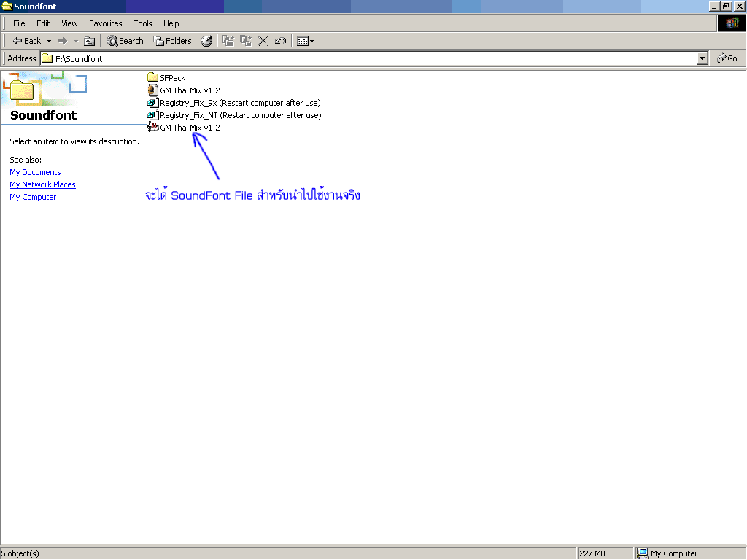Click the Registry_Fix_9x (Restart computer after use) filename

(240, 103)
